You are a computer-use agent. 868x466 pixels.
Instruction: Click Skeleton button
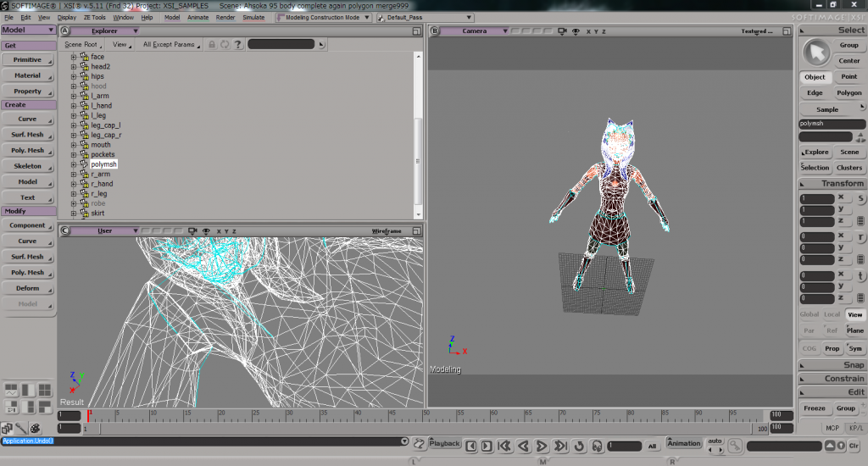tap(28, 166)
